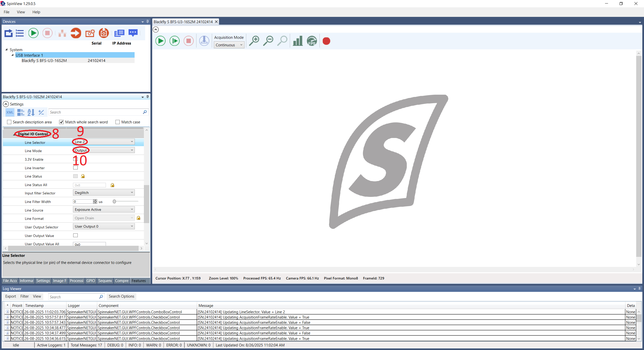Toggle Match case checkbox

[x=117, y=122]
